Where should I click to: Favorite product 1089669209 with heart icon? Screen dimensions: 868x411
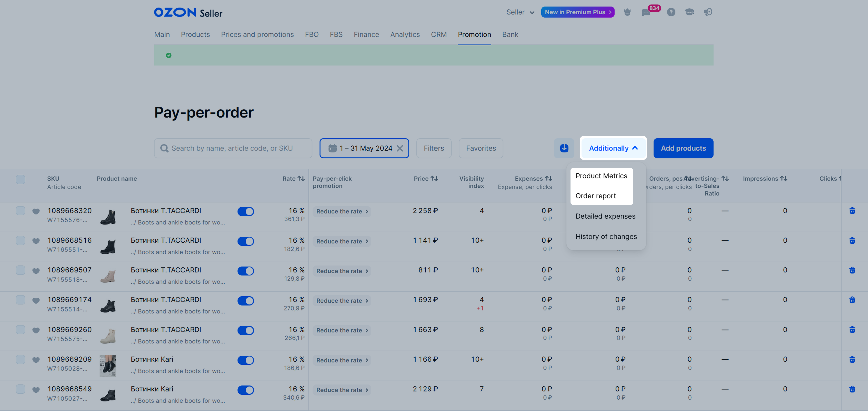click(x=36, y=360)
